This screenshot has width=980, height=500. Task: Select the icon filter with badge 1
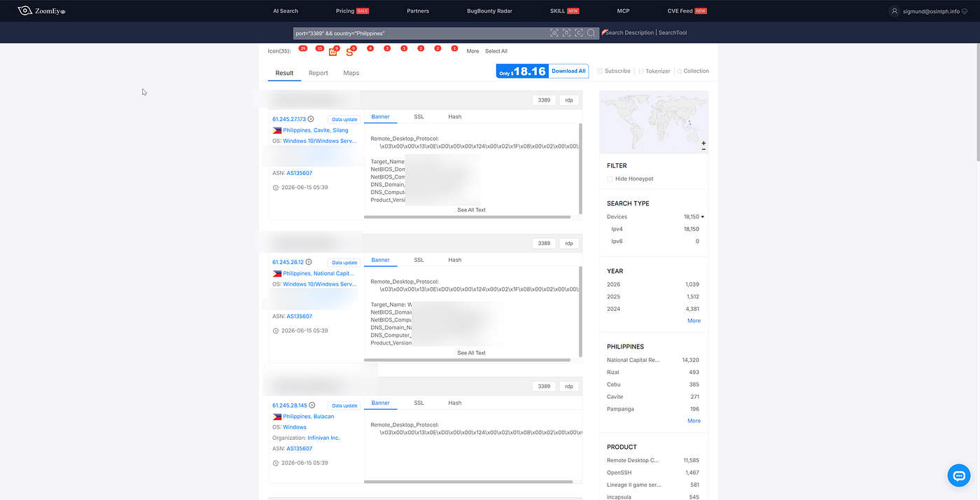pyautogui.click(x=454, y=48)
